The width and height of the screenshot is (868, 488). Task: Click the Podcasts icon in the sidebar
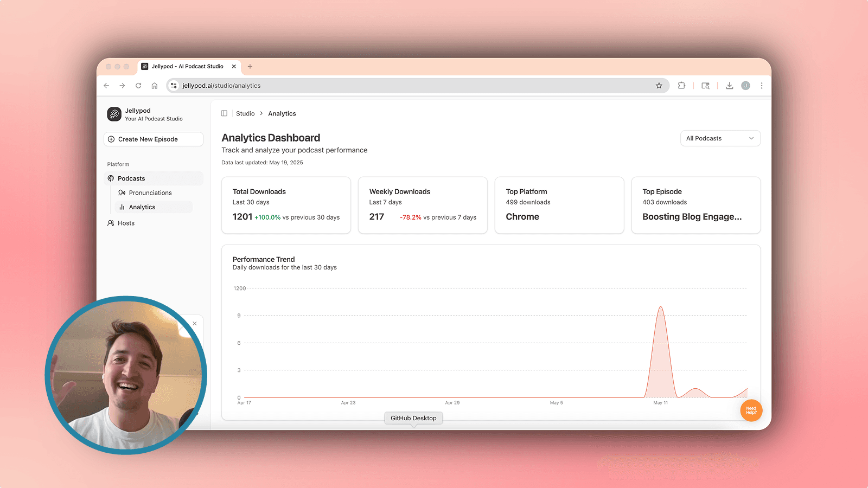[111, 178]
